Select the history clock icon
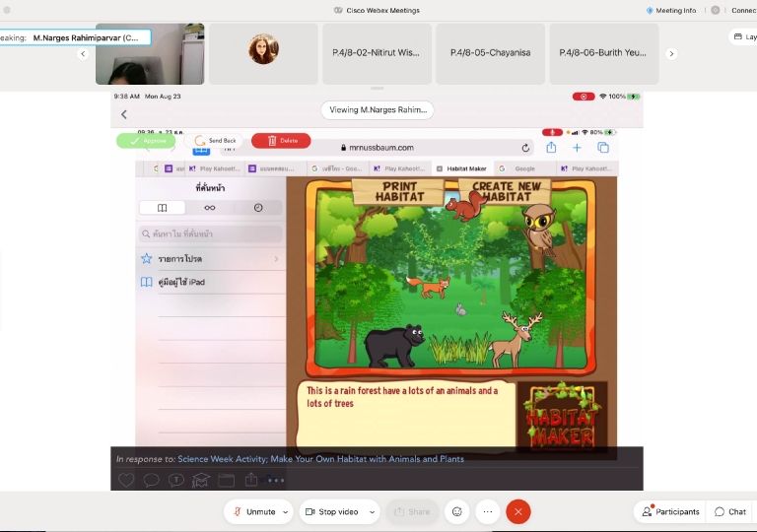 pyautogui.click(x=258, y=208)
